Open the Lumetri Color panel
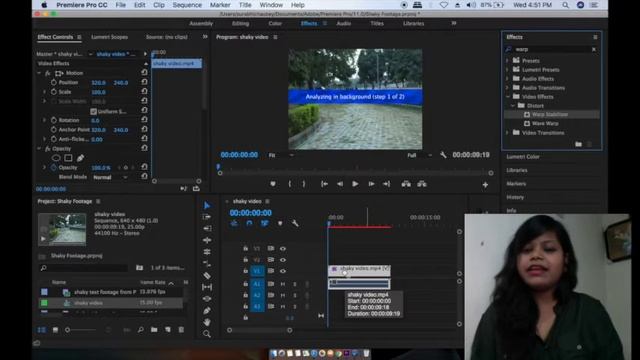The height and width of the screenshot is (360, 640). 523,157
